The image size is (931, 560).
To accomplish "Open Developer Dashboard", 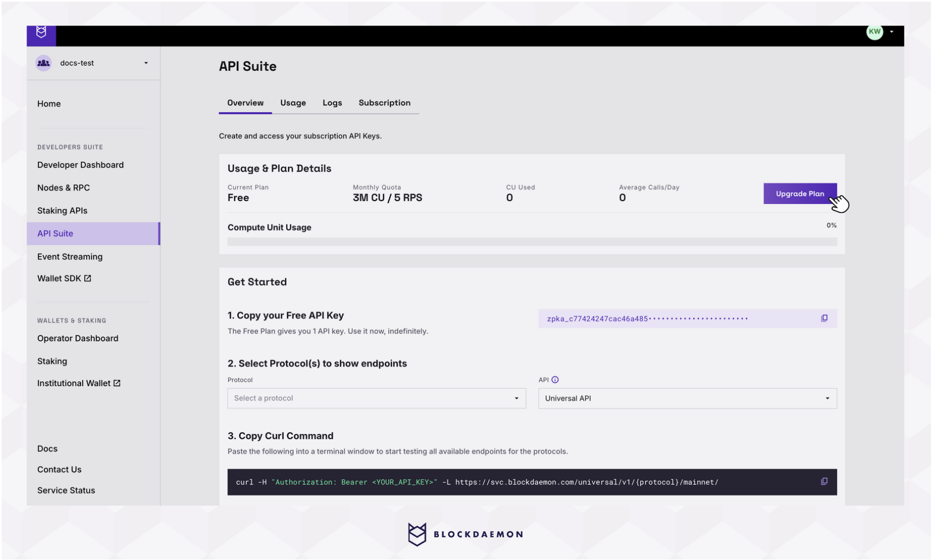I will coord(80,165).
